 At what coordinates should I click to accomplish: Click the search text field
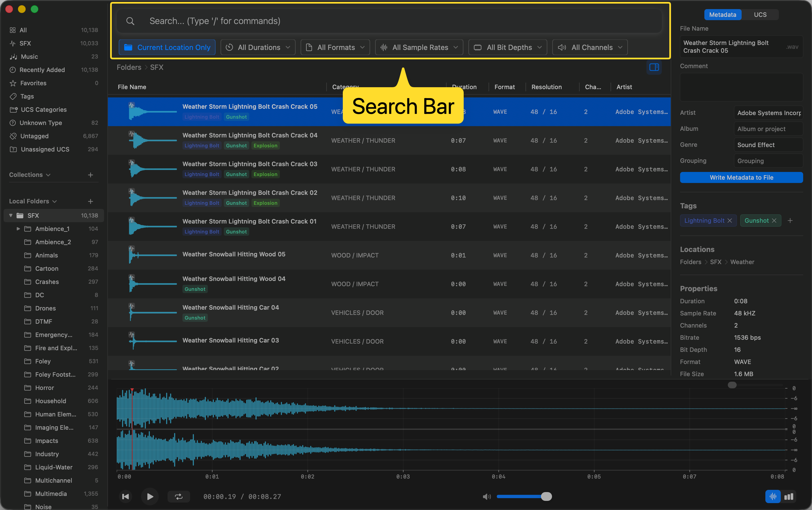389,21
